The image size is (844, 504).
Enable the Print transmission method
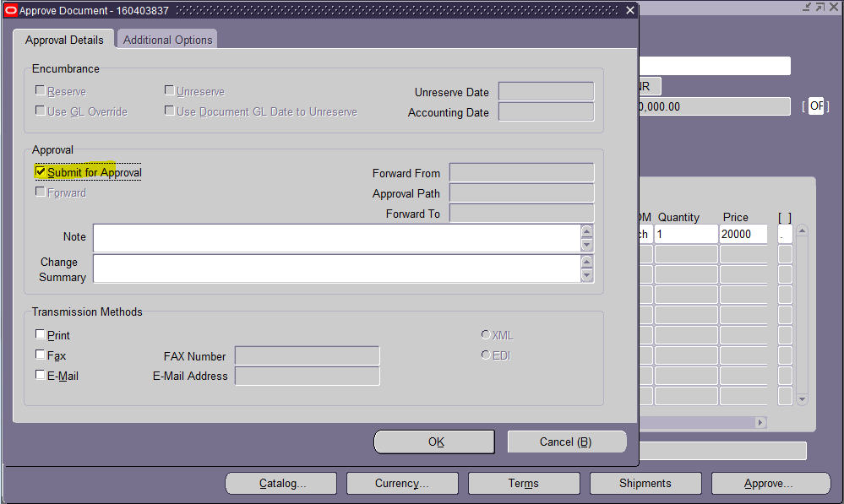[x=40, y=333]
